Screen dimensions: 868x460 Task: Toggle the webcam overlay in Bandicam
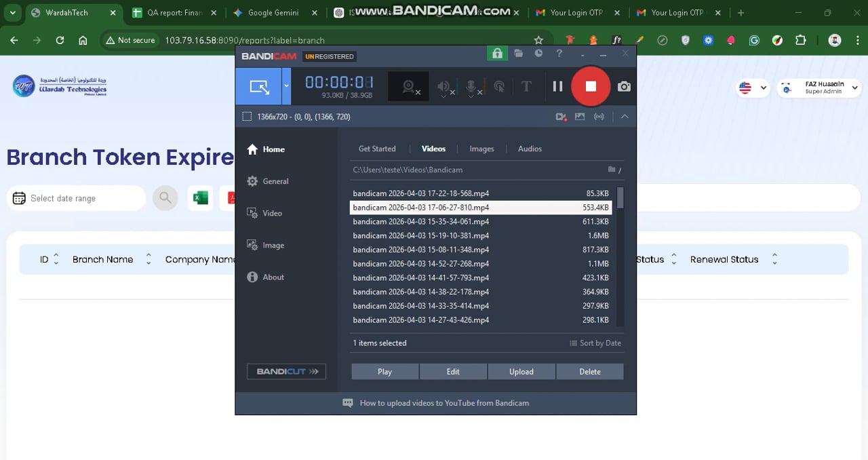pyautogui.click(x=408, y=87)
